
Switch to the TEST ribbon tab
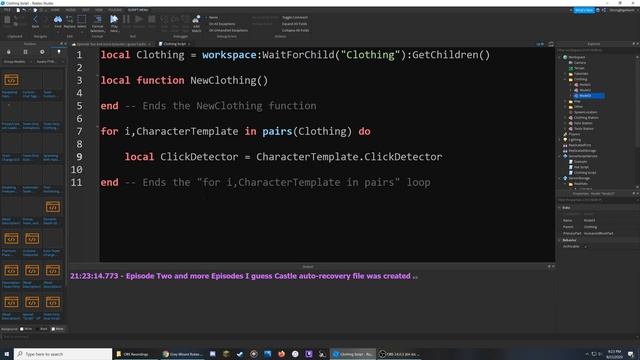coord(86,10)
